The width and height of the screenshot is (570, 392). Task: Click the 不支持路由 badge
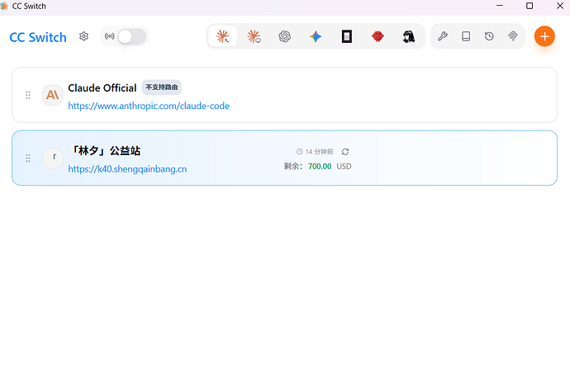click(162, 87)
